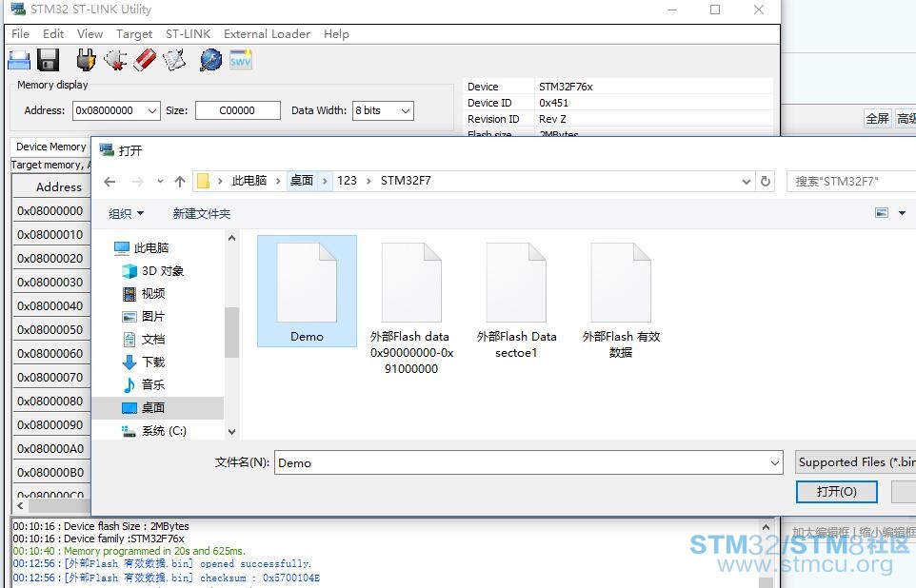Open the Data Width dropdown
Viewport: 916px width, 588px height.
(x=406, y=111)
